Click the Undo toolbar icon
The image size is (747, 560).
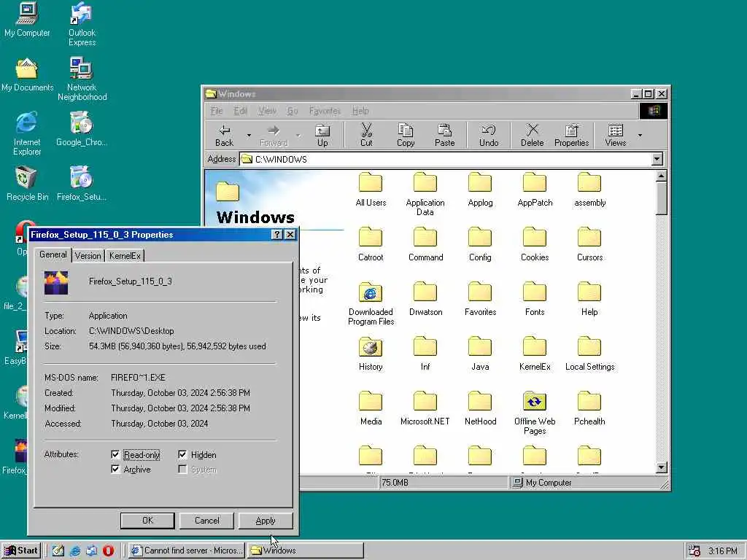pos(489,135)
